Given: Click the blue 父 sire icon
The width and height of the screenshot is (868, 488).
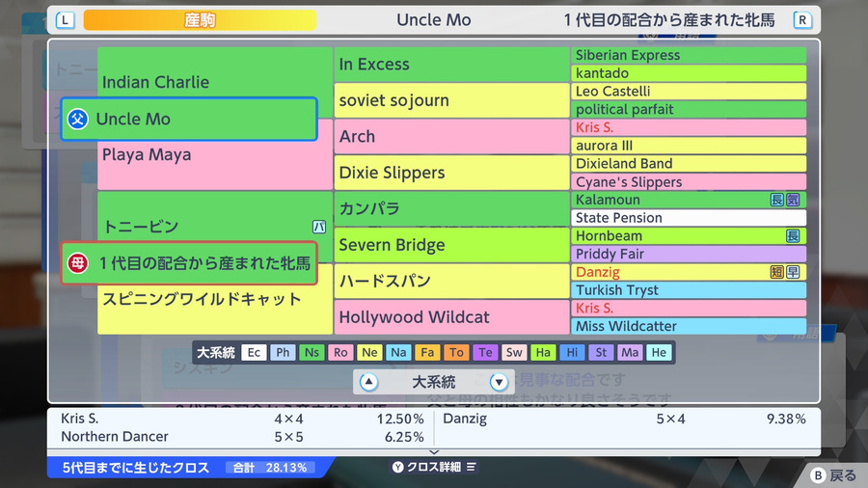Looking at the screenshot, I should 77,119.
